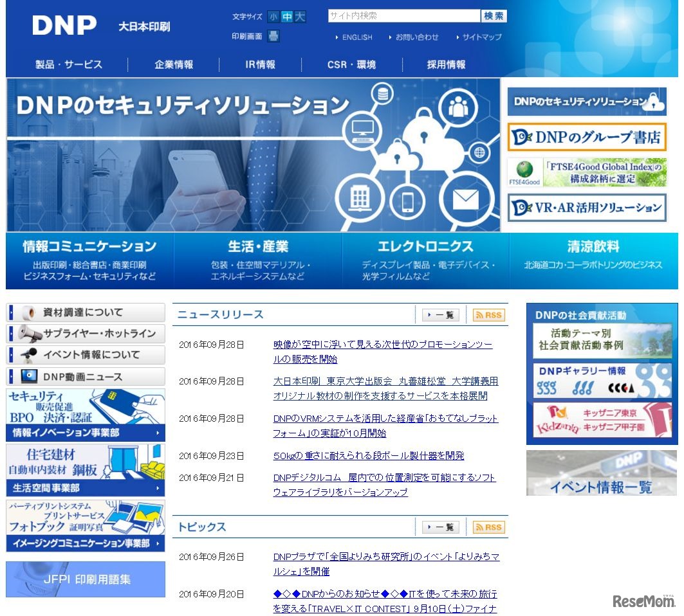The image size is (684, 616).
Task: Click the ニュースリリース RSS icon
Action: (x=488, y=315)
